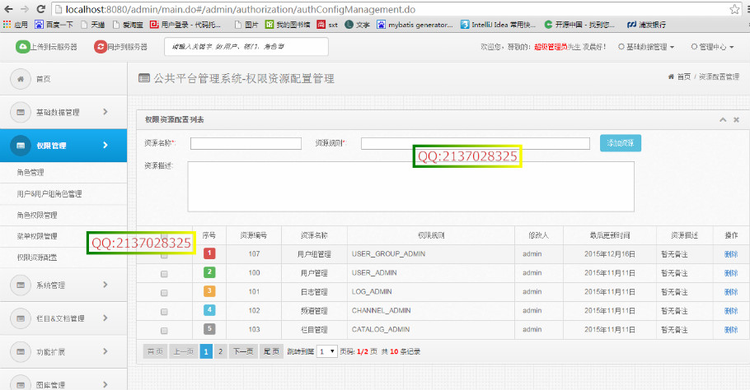Delete the USER_GROUP_ADMIN row
The image size is (750, 390).
tap(731, 254)
